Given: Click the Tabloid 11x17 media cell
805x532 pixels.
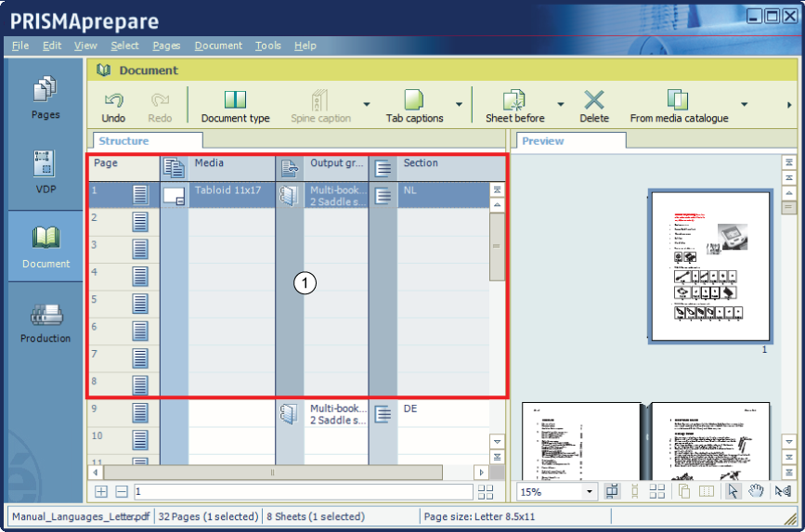Looking at the screenshot, I should [232, 195].
